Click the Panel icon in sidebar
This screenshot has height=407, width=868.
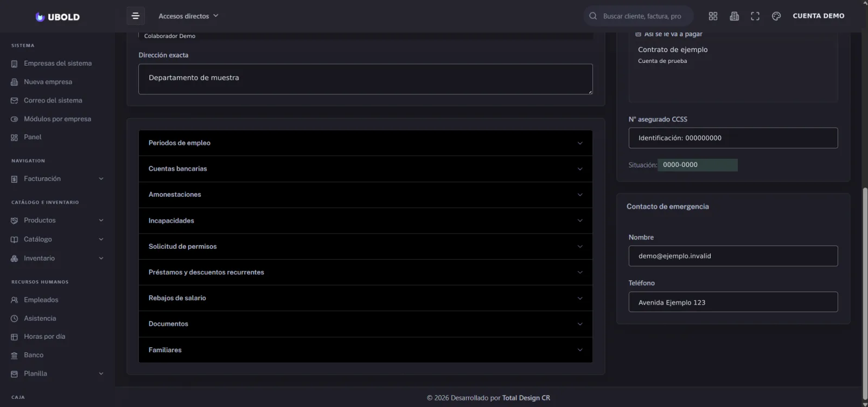coord(14,138)
